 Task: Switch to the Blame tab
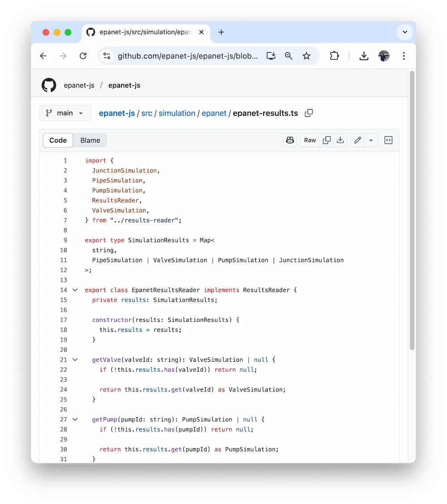coord(89,140)
